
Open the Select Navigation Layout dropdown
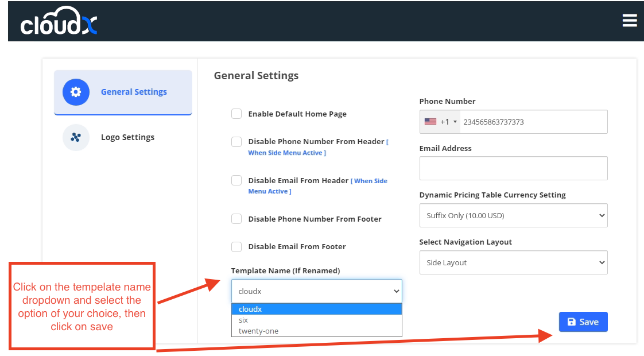pyautogui.click(x=513, y=262)
